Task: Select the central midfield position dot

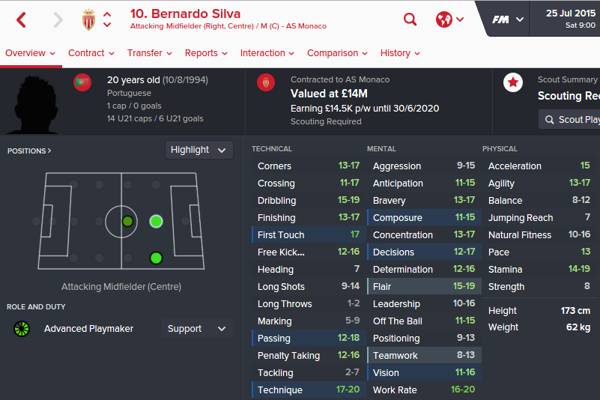Action: click(128, 221)
